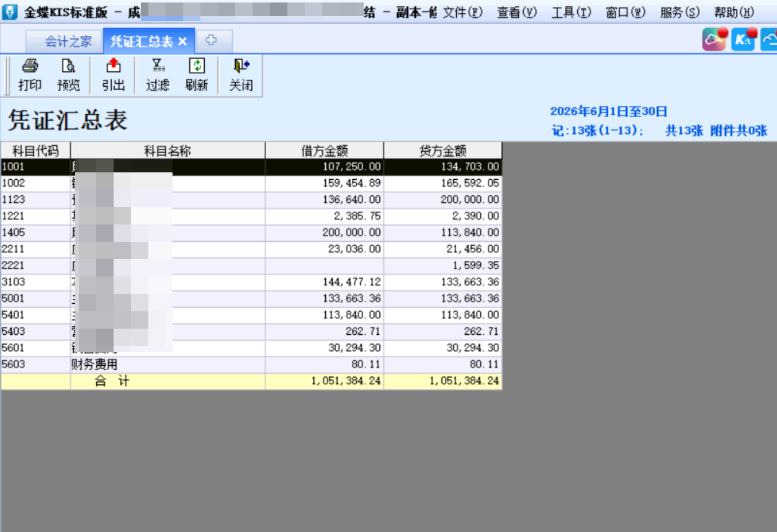777x532 pixels.
Task: Select account code 5603 cell
Action: point(35,364)
